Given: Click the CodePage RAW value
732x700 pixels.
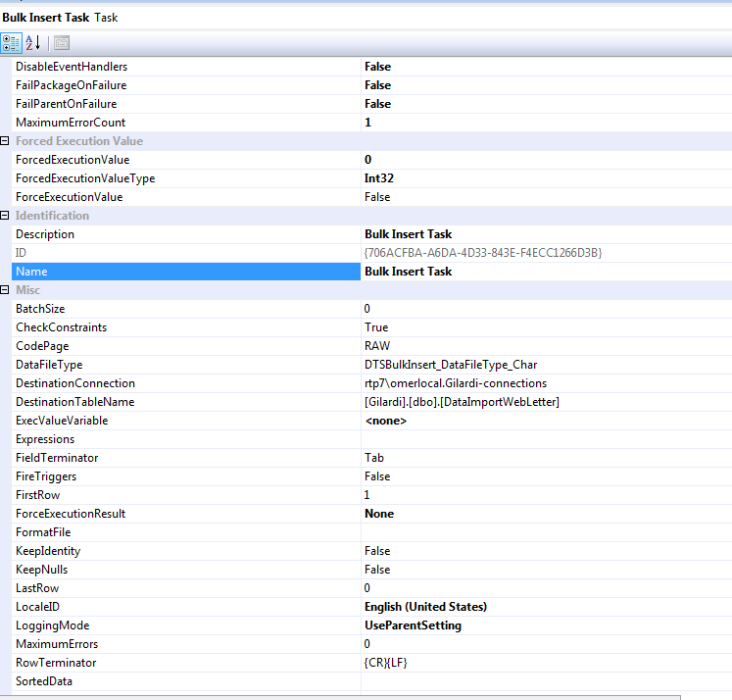Looking at the screenshot, I should click(377, 346).
